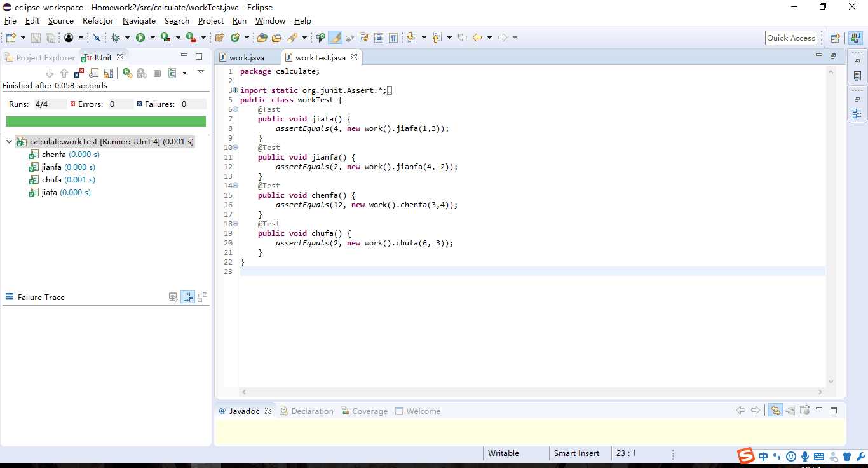This screenshot has height=468, width=868.
Task: Collapse fold marker at line 6
Action: [x=236, y=109]
